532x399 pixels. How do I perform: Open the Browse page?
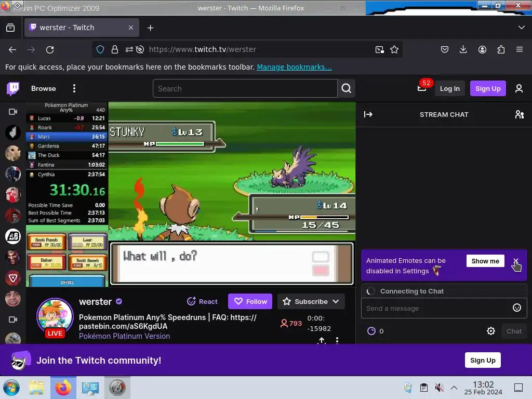tap(44, 88)
